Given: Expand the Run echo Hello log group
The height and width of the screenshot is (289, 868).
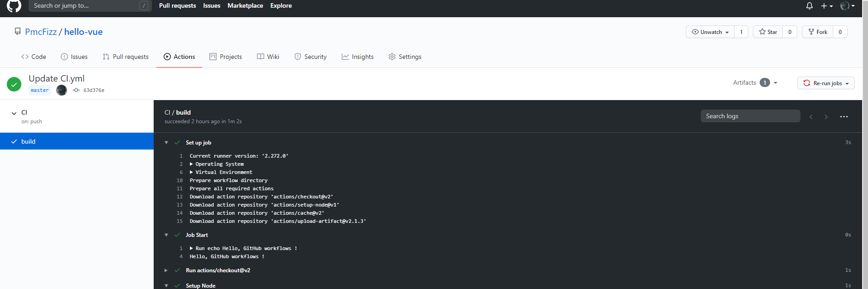Looking at the screenshot, I should click(191, 248).
